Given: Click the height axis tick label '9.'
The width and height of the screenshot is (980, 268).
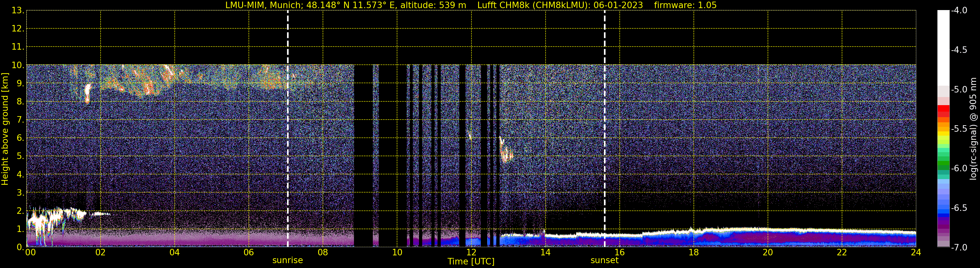Looking at the screenshot, I should (20, 83).
